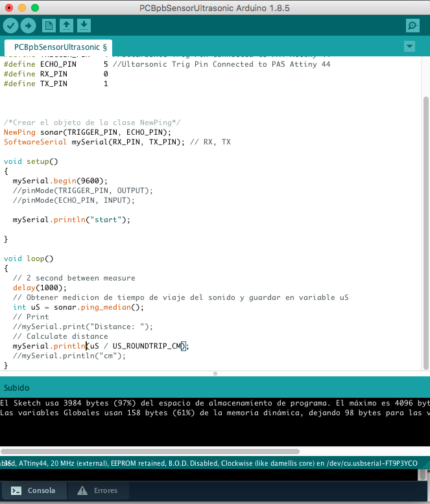Image resolution: width=430 pixels, height=504 pixels.
Task: Click the 'El Sketch usa 3984 bytes' console line
Action: (215, 403)
